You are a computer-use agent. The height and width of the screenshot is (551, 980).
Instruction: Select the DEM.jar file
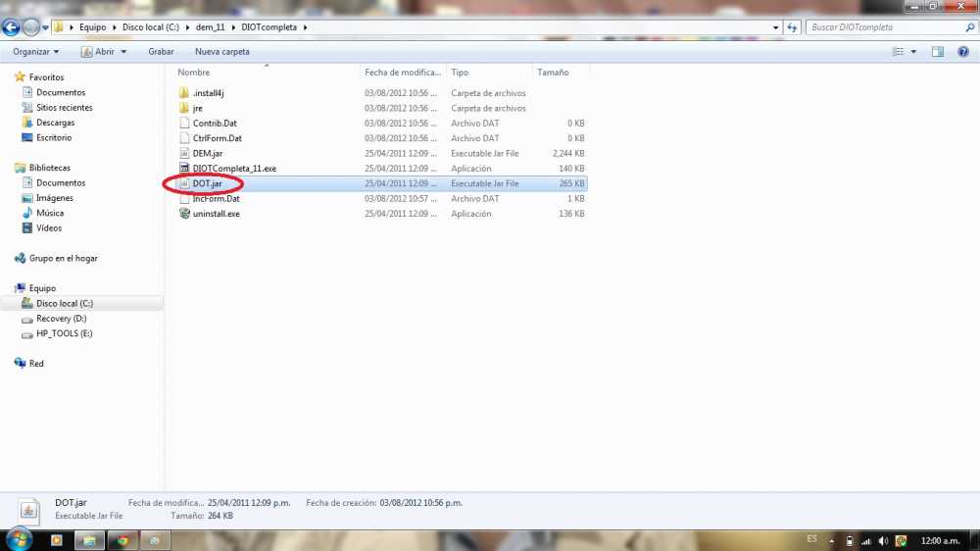point(208,153)
